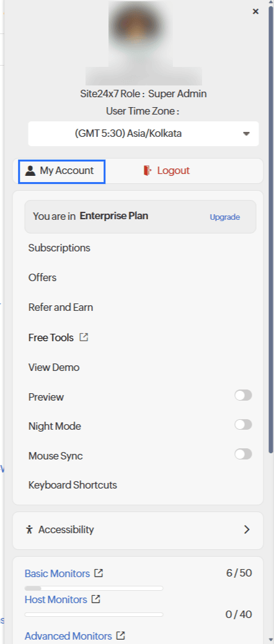The height and width of the screenshot is (644, 274).
Task: Click the external link icon next to Host Monitors
Action: 96,599
